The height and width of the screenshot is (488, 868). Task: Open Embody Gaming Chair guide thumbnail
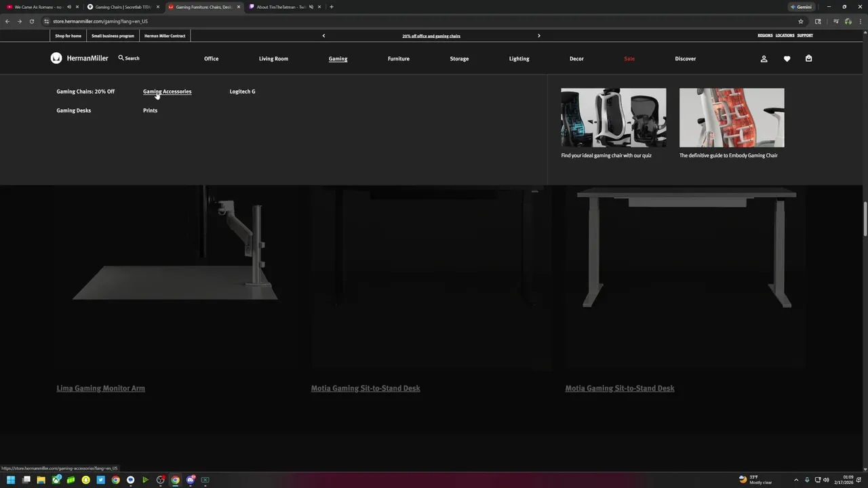click(x=732, y=117)
